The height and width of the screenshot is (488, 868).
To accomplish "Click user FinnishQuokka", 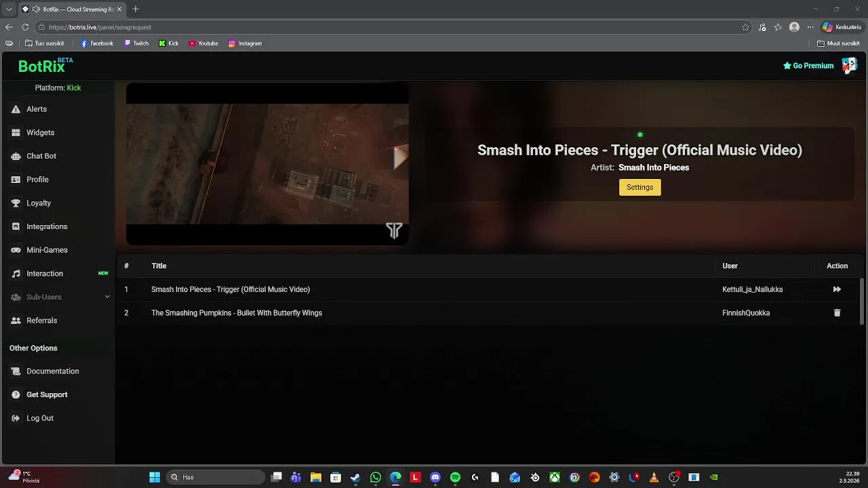I will (746, 313).
